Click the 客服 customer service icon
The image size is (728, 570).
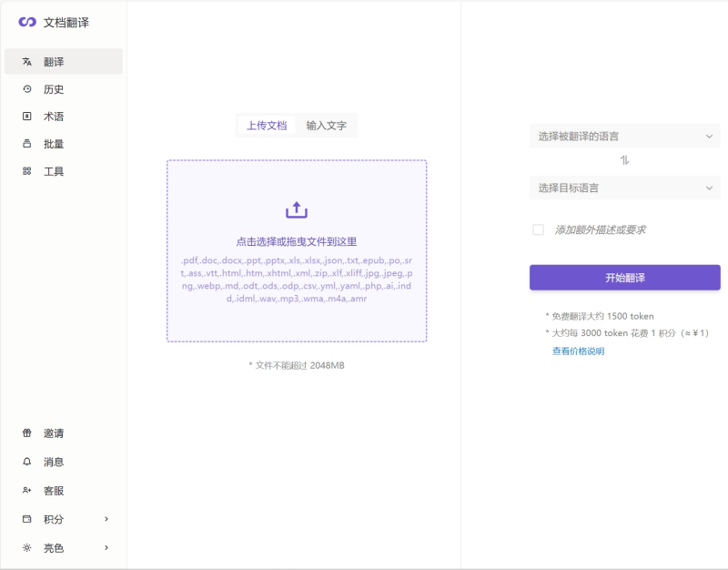coord(27,491)
